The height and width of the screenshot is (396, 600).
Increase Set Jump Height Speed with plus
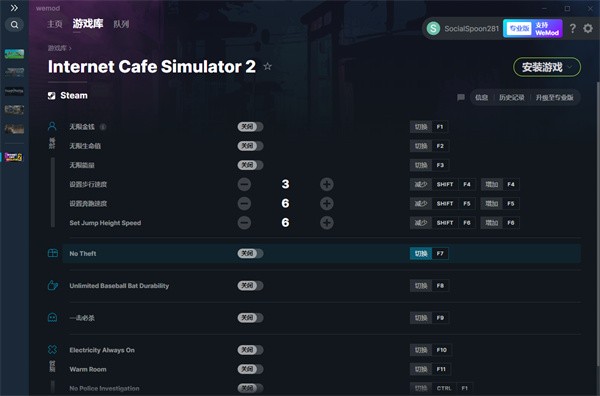pos(326,223)
